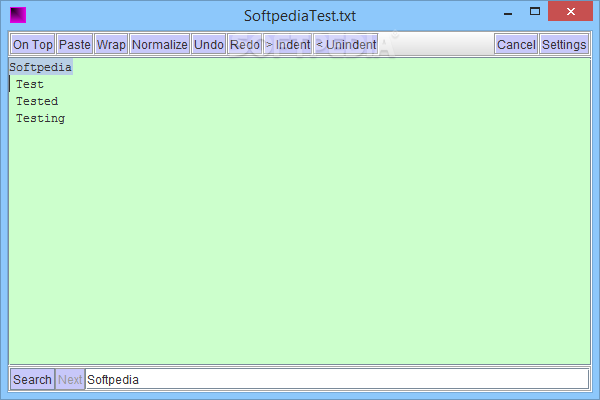This screenshot has height=400, width=600.
Task: Click the line reading Testing
Action: pos(40,118)
